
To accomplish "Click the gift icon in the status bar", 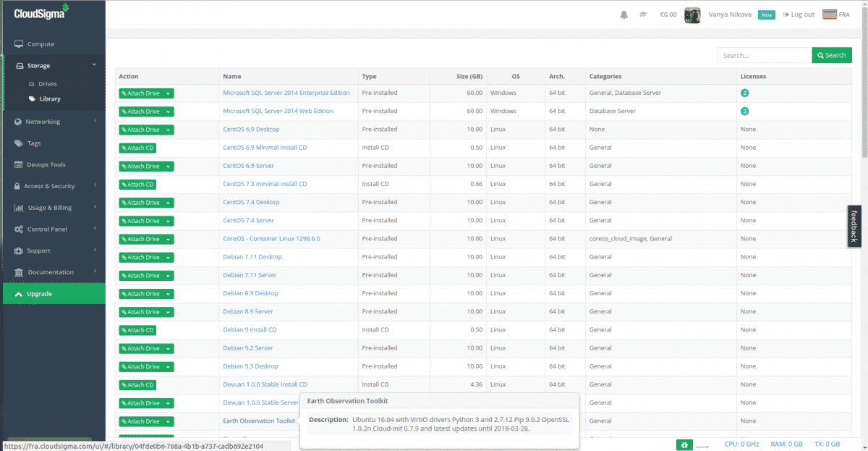I will tap(684, 445).
